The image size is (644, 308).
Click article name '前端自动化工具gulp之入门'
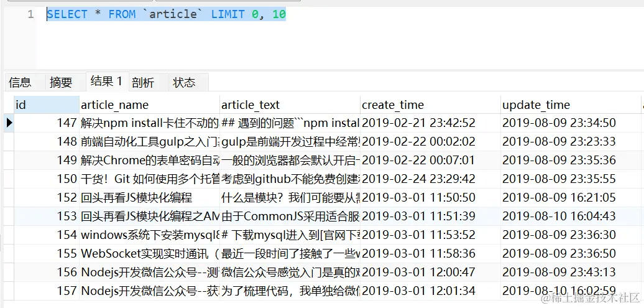click(149, 141)
